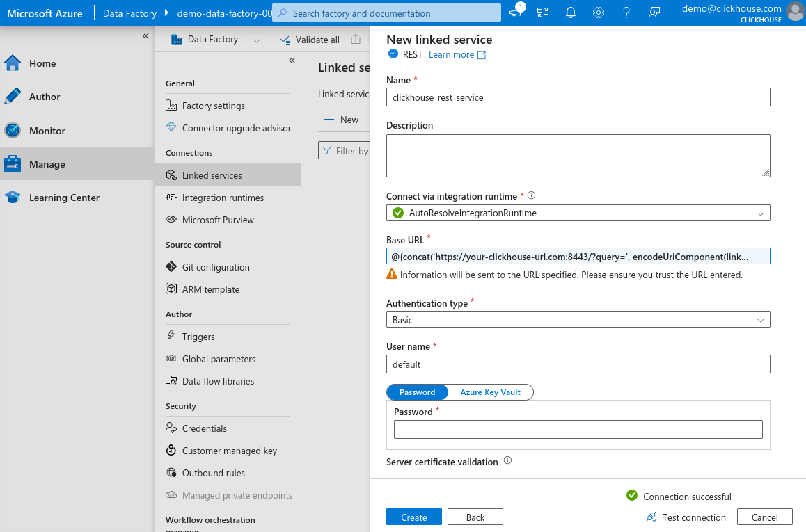Switch to the Azure Key Vault tab
Screen dimensions: 806x532
490,392
